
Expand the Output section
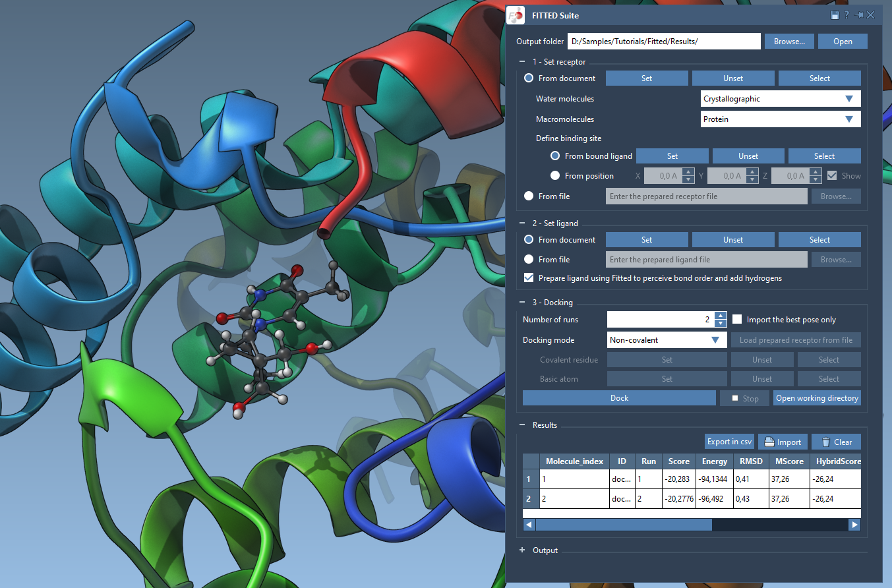pos(523,550)
